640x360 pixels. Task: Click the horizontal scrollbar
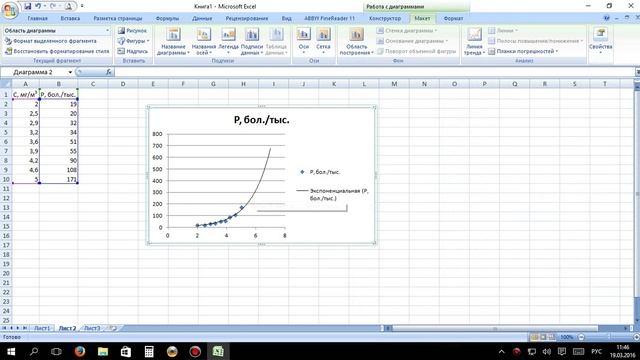point(494,328)
